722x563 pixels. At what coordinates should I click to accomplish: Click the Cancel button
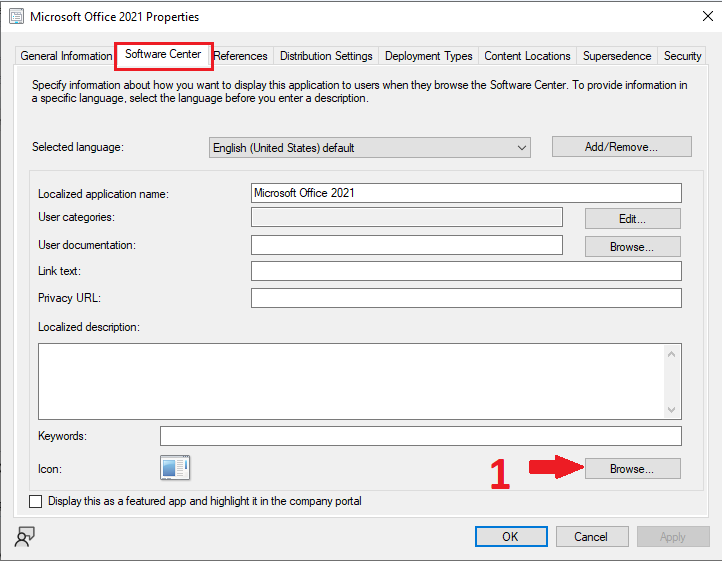(592, 537)
